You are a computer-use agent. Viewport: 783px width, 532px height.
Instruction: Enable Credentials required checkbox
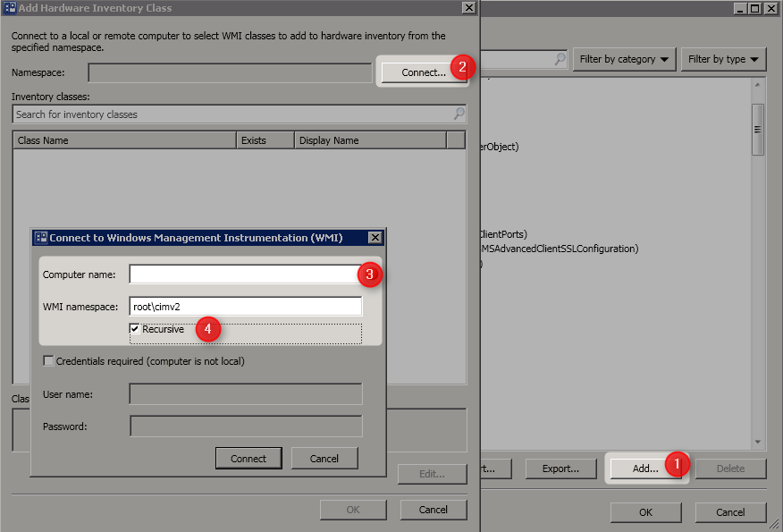tap(48, 360)
